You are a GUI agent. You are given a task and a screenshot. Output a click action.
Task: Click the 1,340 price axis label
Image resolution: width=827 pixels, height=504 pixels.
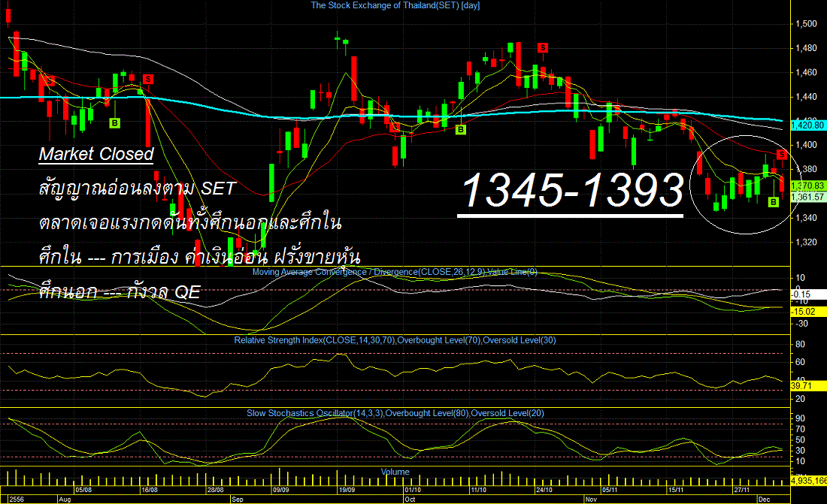pos(807,218)
